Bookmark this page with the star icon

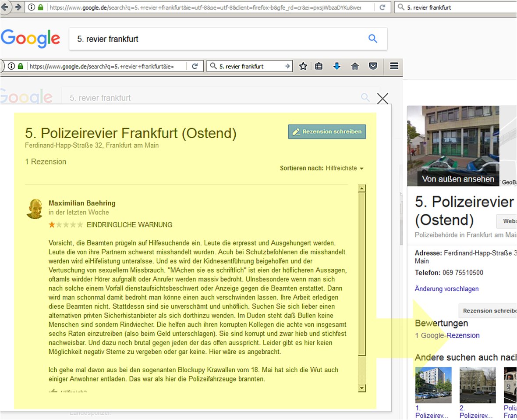point(303,66)
